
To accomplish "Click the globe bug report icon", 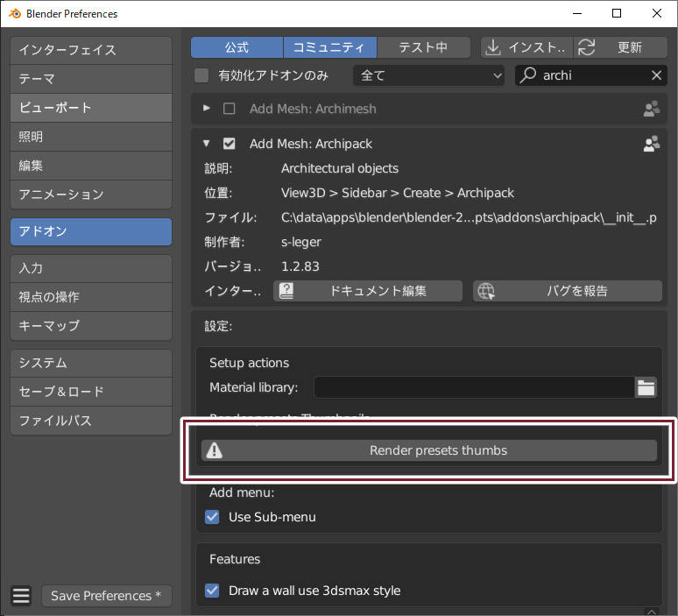I will click(486, 291).
